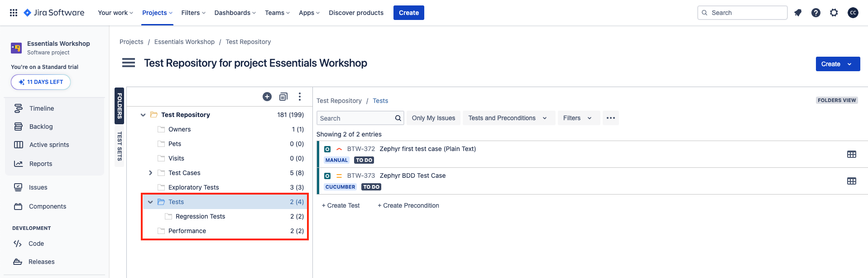The height and width of the screenshot is (278, 868).
Task: Open Discover products
Action: pos(356,13)
